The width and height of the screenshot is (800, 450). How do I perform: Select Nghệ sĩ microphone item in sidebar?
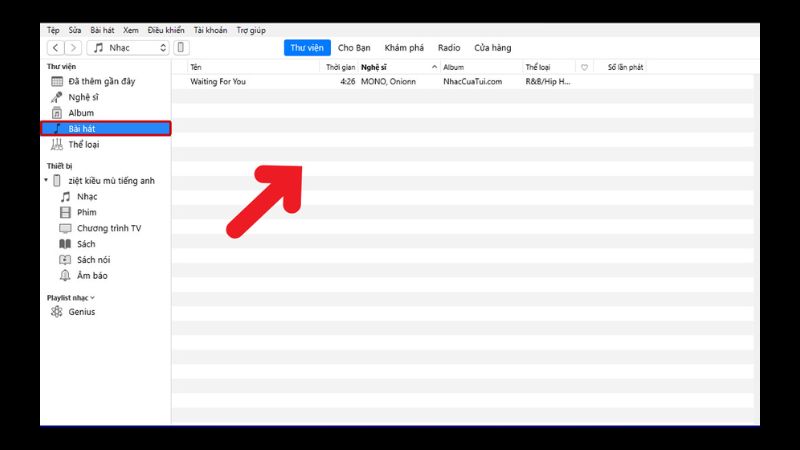click(x=83, y=97)
